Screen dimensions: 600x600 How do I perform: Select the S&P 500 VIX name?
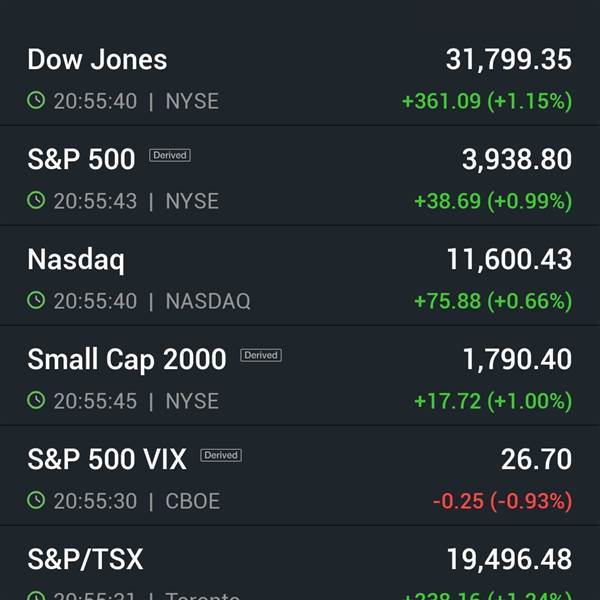[107, 459]
